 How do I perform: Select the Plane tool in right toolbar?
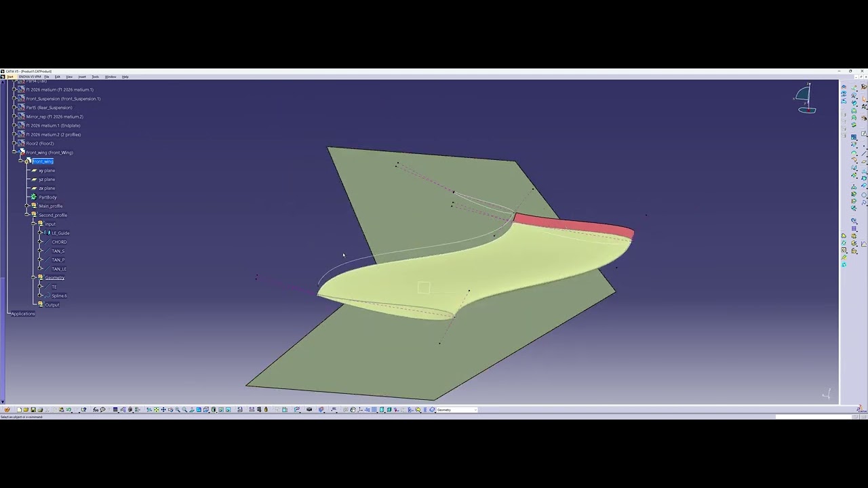[x=864, y=162]
